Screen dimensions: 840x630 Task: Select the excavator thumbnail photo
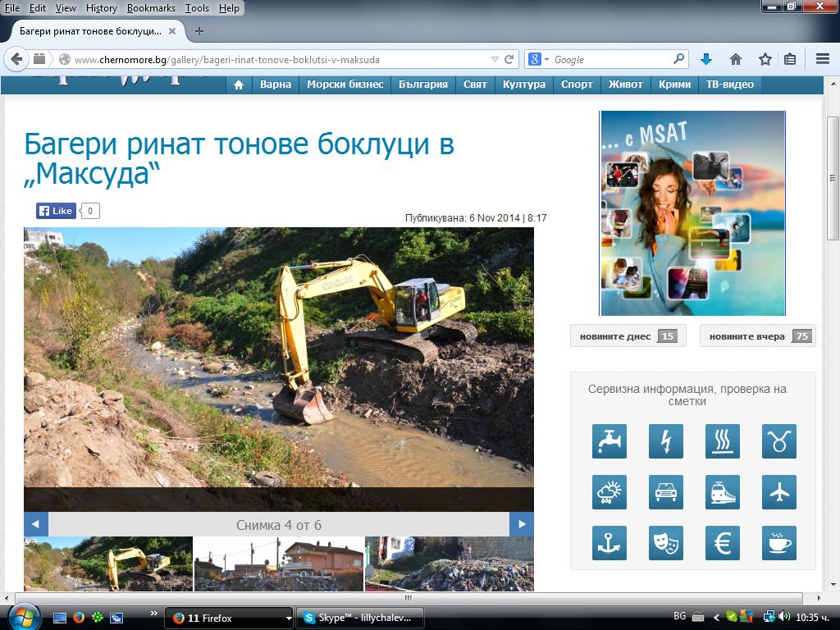pos(108,564)
